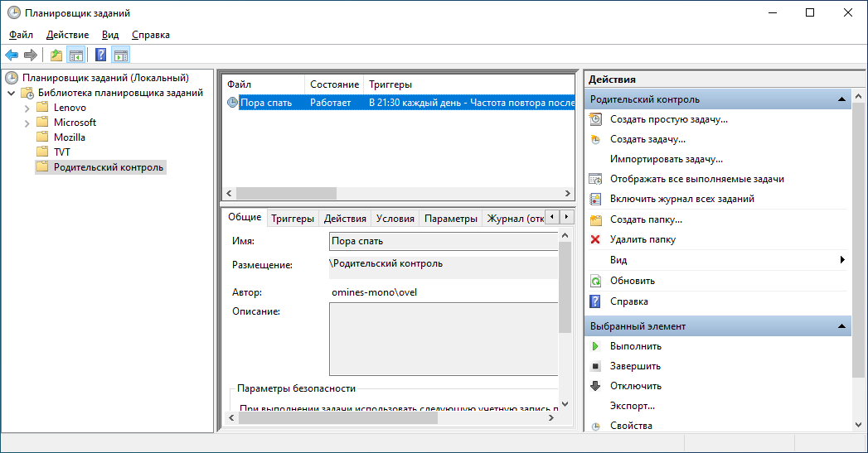Click the Удалить папку action text
The image size is (868, 453).
click(643, 239)
